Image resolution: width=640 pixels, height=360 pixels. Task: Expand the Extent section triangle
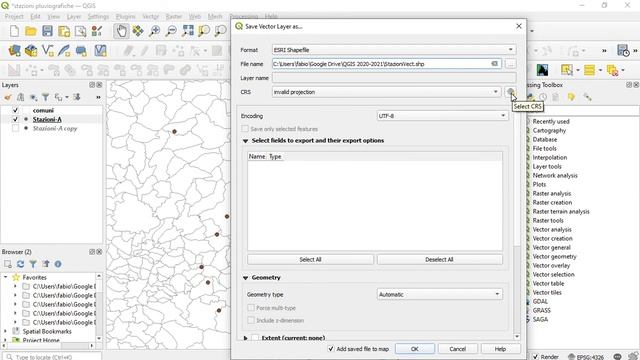coord(245,338)
